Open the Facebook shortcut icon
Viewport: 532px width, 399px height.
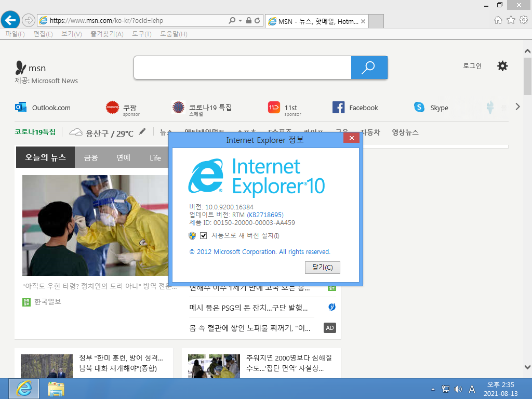coord(338,107)
